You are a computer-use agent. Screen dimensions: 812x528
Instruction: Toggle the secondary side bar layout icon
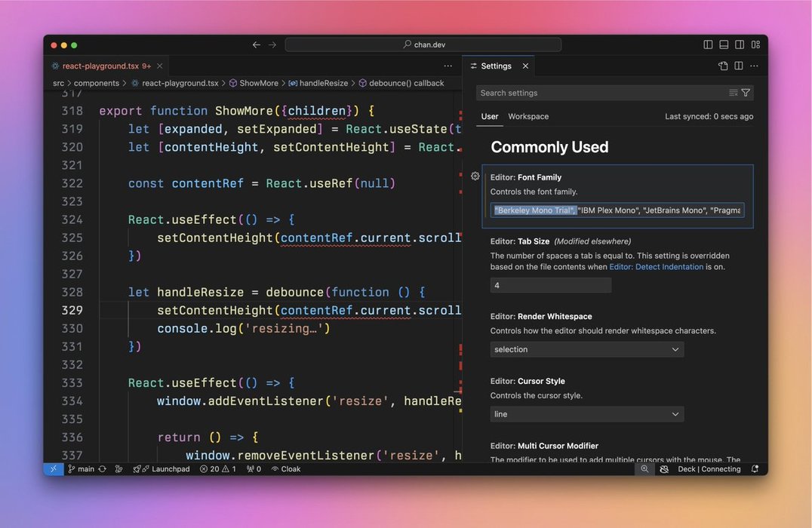pyautogui.click(x=740, y=45)
